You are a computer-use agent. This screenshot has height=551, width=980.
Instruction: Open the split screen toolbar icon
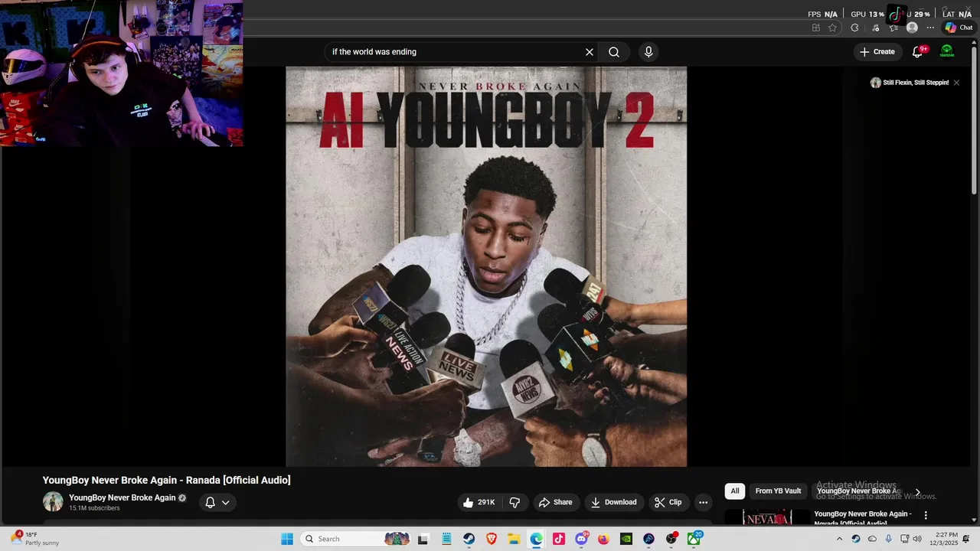pos(816,28)
